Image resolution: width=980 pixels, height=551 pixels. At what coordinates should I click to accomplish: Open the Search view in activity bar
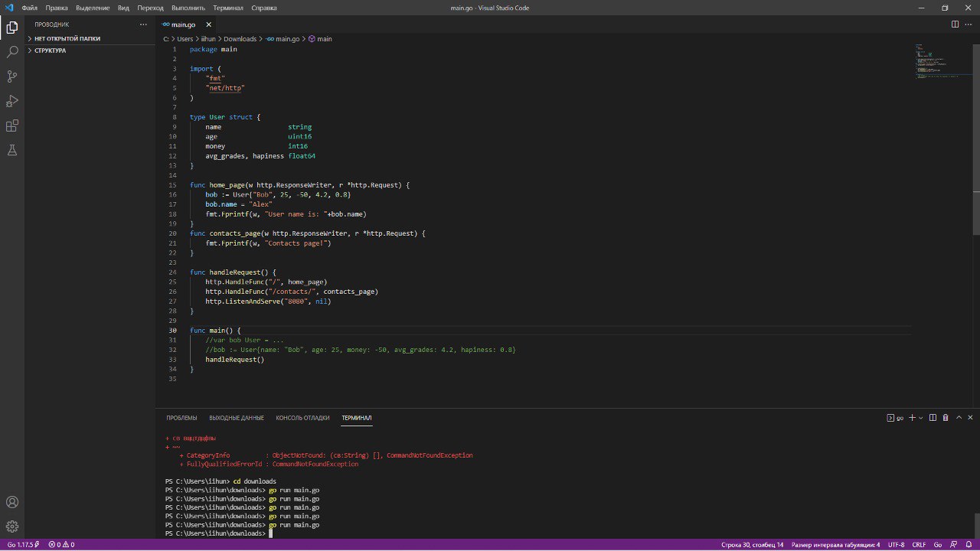click(x=12, y=52)
